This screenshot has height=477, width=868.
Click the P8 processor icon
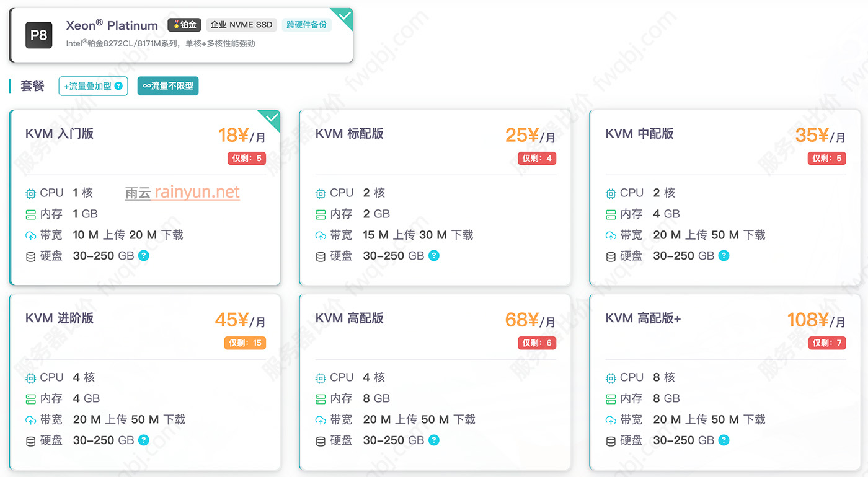point(38,35)
